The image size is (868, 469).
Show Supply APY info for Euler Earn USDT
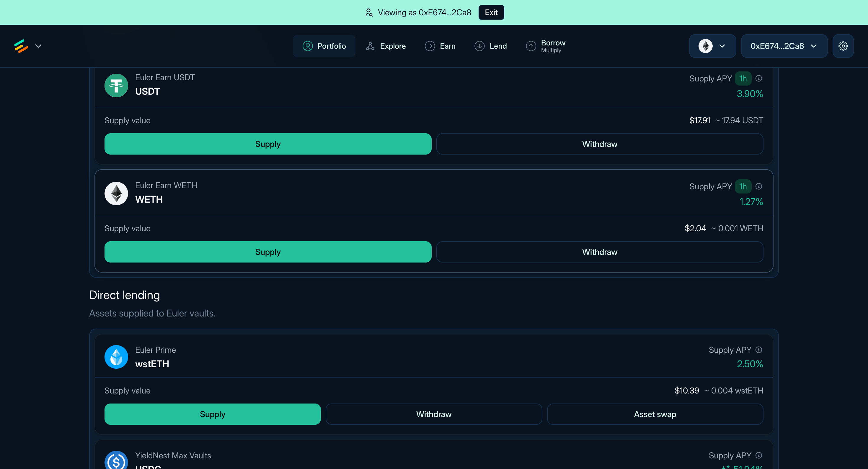[x=759, y=78]
